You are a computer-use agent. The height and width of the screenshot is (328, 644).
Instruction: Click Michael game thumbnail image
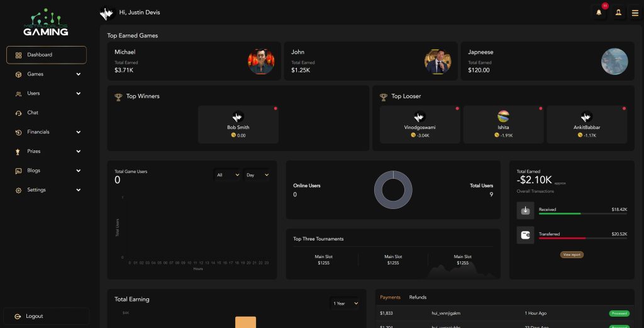coord(261,62)
